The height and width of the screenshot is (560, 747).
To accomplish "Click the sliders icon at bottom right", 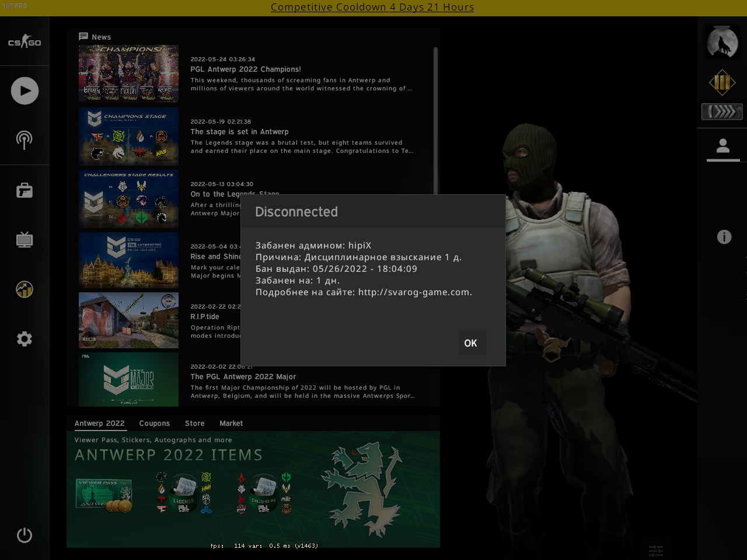I will click(656, 551).
